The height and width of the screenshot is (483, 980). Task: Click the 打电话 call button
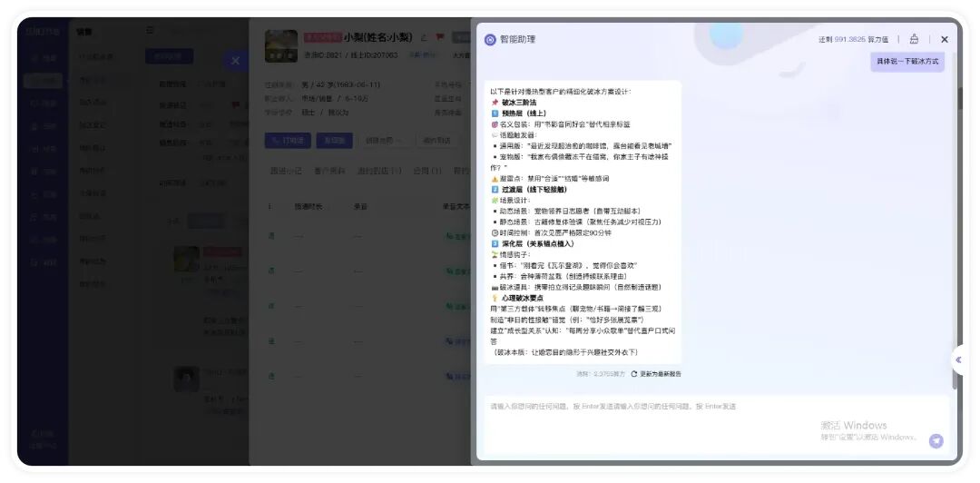289,140
